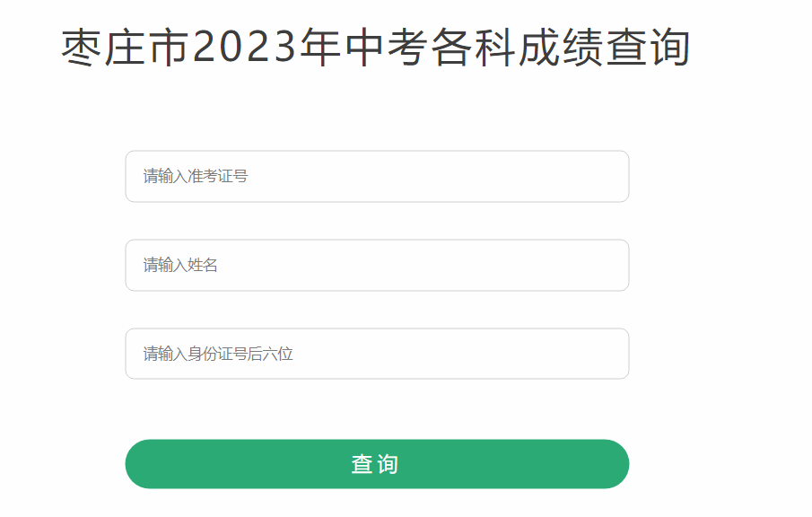812x517 pixels.
Task: Click the text 2023年 in the heading
Action: 262,48
